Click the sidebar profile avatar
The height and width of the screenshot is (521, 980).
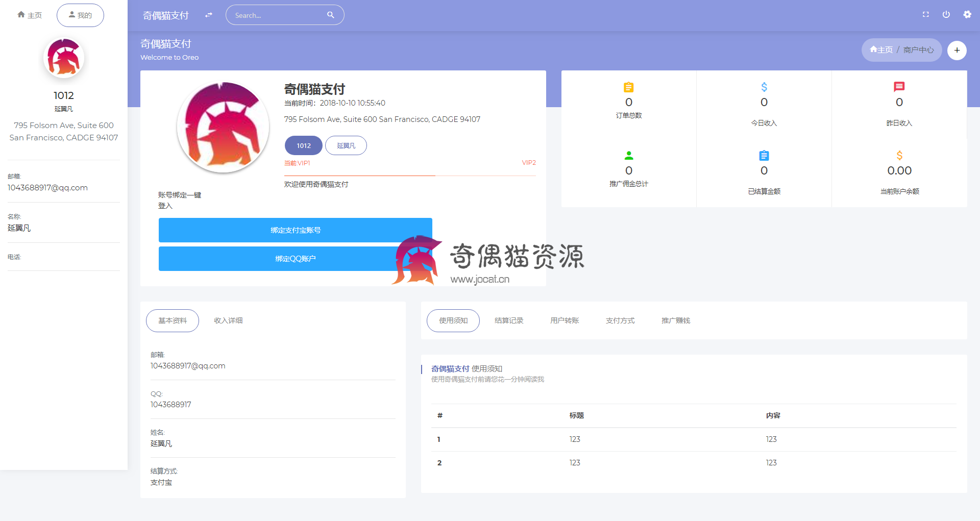point(64,58)
